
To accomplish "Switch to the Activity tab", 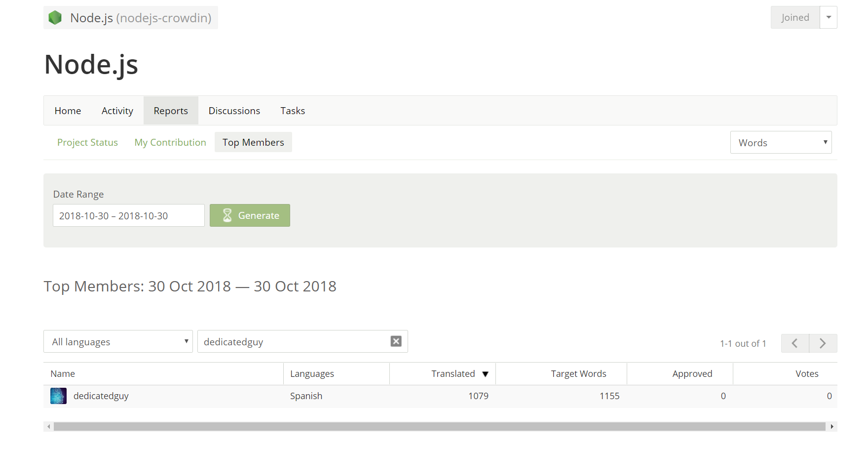I will [x=117, y=111].
